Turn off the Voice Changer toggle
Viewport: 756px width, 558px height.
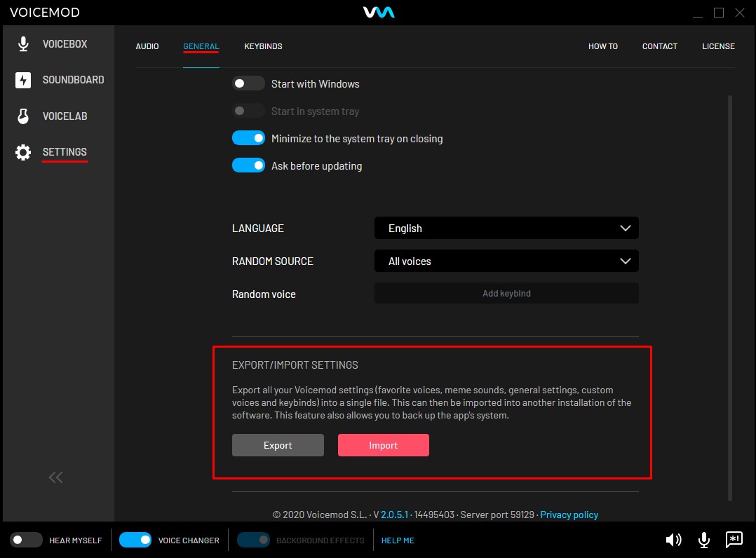point(135,540)
